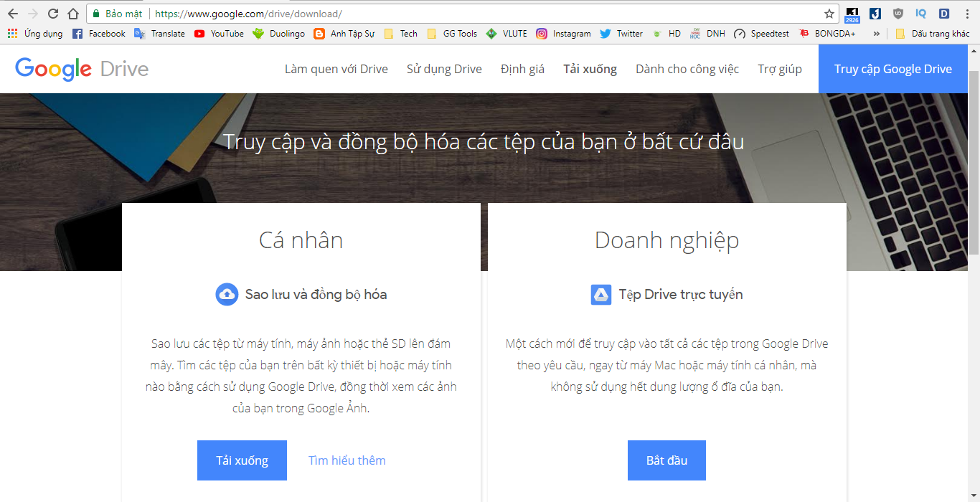Open the Anh Tập Sự Blogger bookmark

point(344,34)
